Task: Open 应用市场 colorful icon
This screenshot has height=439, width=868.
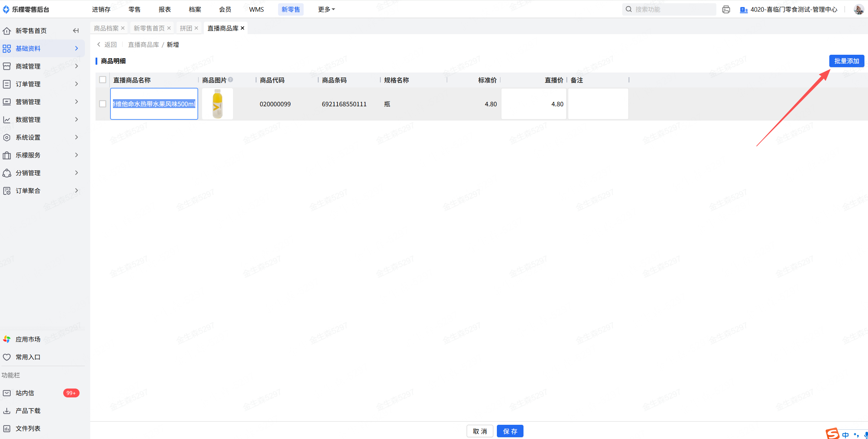Action: 7,339
